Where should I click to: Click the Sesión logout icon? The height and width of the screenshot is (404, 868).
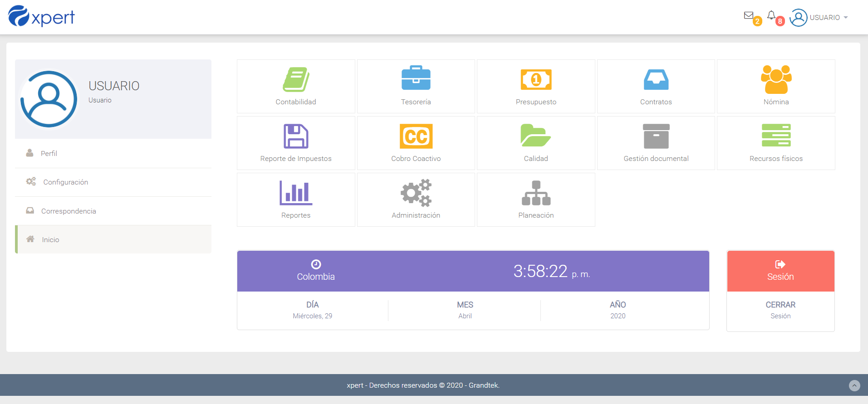780,264
